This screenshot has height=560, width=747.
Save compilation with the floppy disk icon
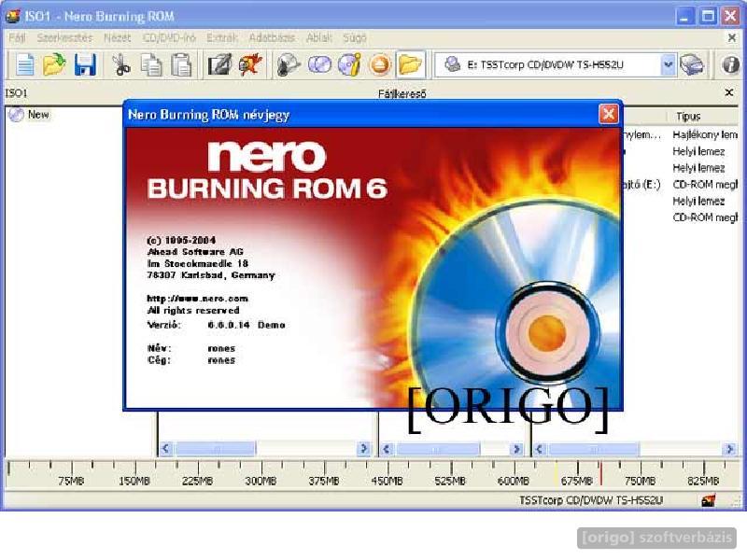pyautogui.click(x=85, y=64)
